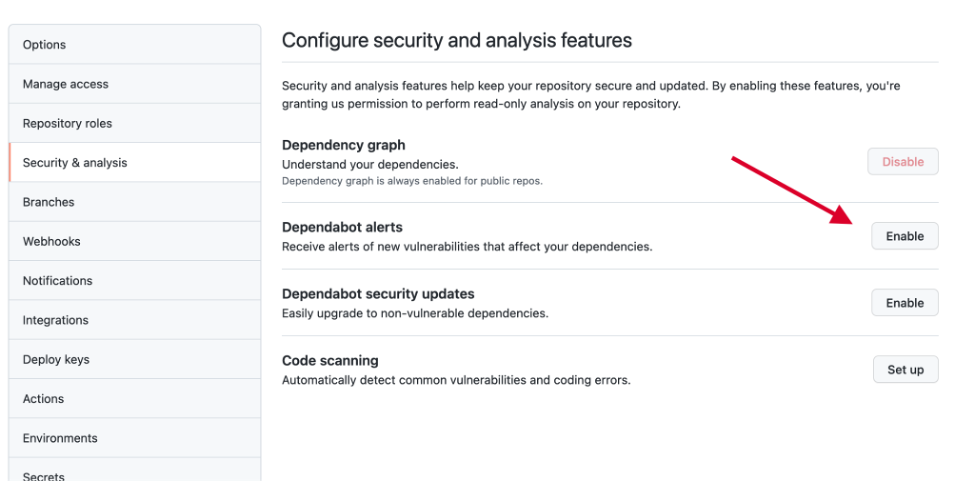Click the Dependency graph heading
Viewport: 977px width, 481px height.
344,145
